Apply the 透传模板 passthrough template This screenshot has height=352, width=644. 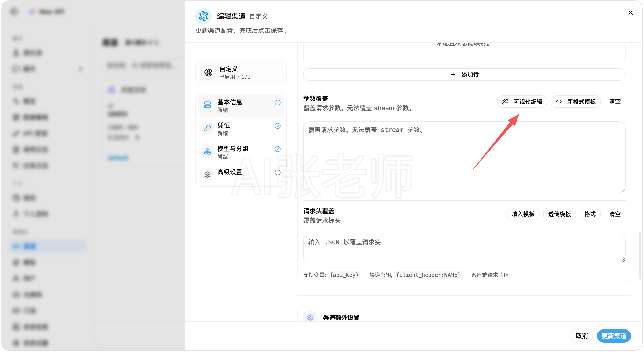(559, 214)
